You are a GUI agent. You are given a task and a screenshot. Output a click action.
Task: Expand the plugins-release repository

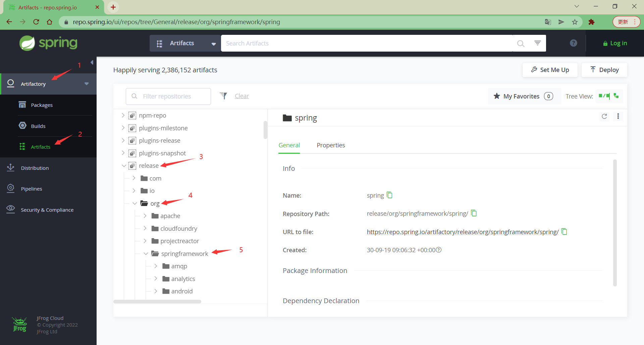123,140
